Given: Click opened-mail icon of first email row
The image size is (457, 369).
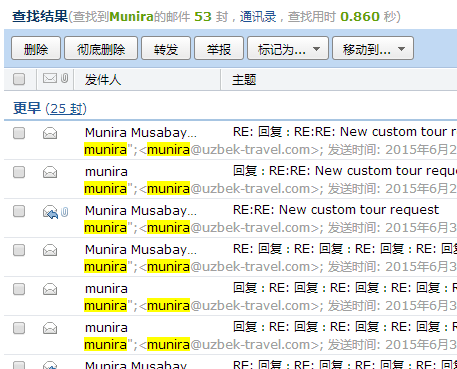Looking at the screenshot, I should point(50,134).
